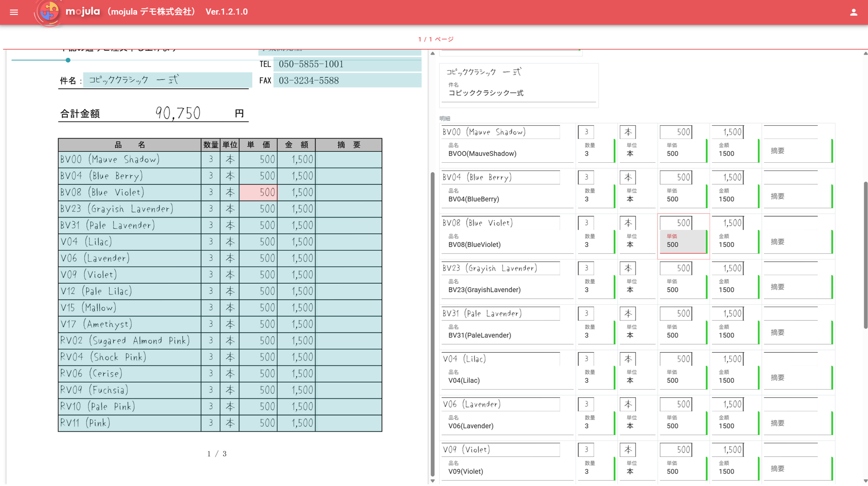
Task: Open the hamburger navigation menu
Action: click(14, 12)
